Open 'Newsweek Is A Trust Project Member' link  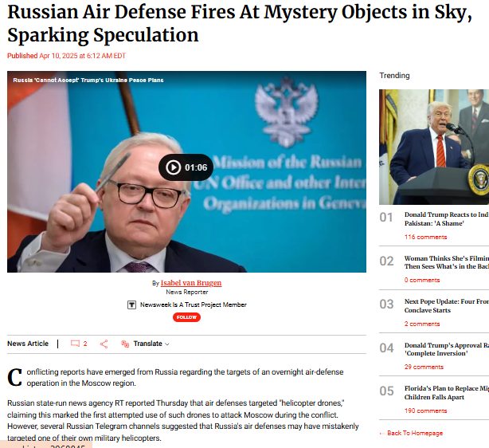click(x=193, y=305)
